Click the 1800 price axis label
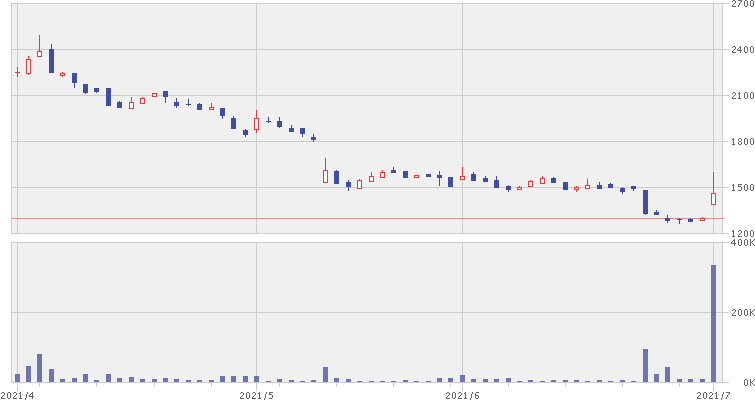Viewport: 755px width, 400px height. pyautogui.click(x=741, y=142)
